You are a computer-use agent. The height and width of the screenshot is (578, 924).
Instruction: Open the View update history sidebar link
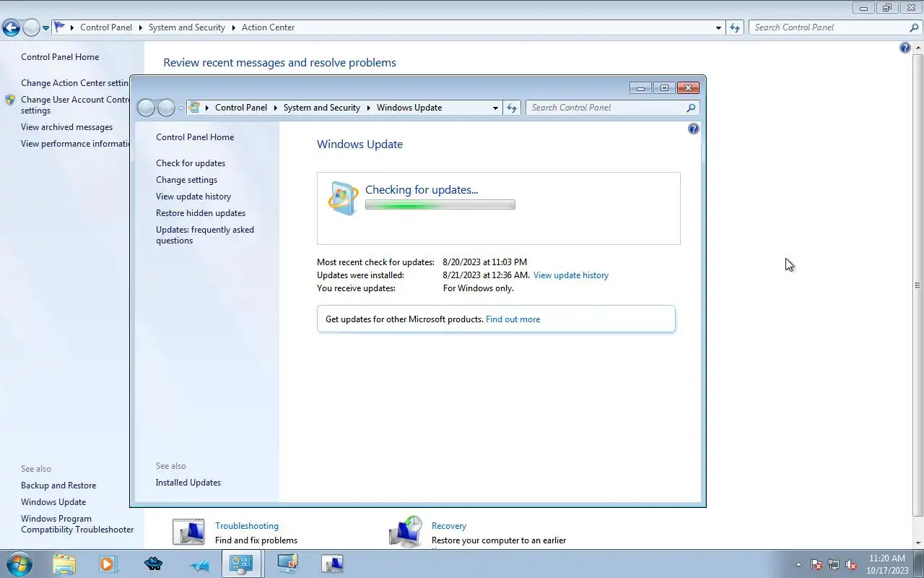tap(193, 197)
